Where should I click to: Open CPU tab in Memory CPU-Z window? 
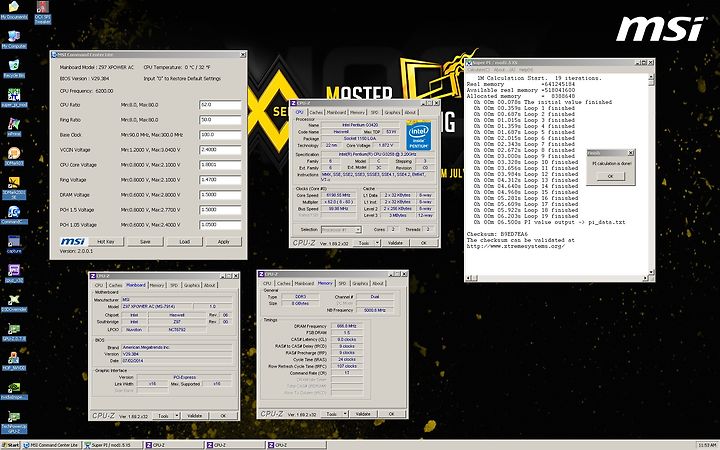pos(267,283)
